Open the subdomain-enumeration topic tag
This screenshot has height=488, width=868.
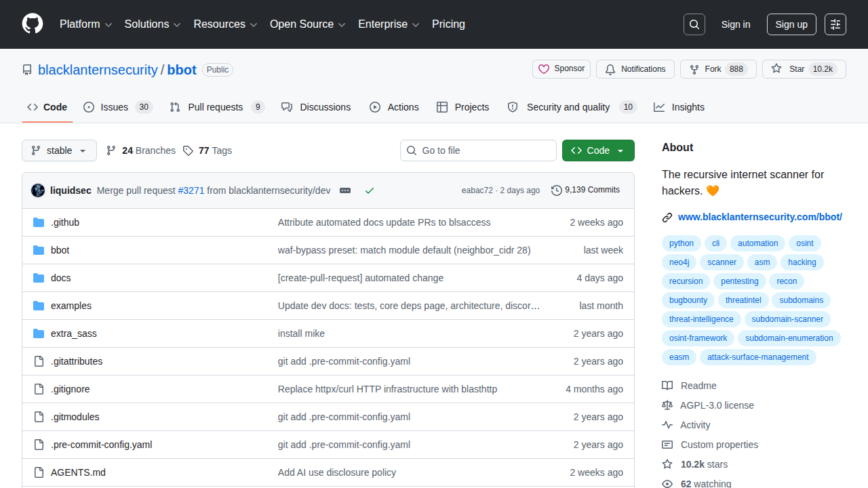pyautogui.click(x=789, y=338)
